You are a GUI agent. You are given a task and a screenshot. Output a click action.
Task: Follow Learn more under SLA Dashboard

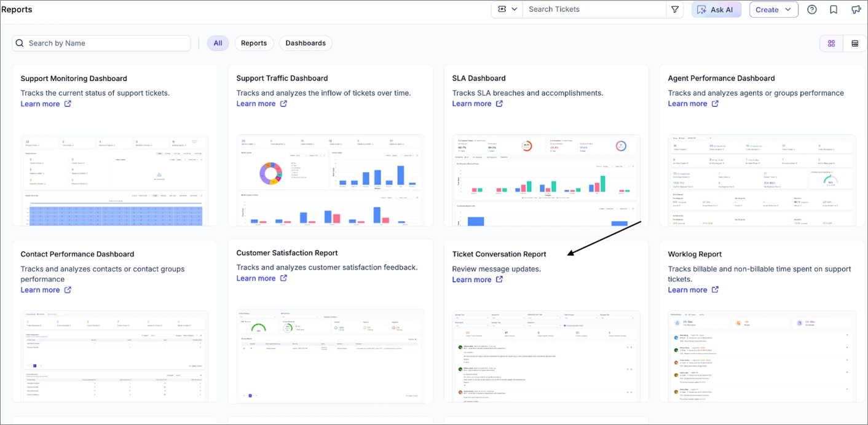point(471,104)
